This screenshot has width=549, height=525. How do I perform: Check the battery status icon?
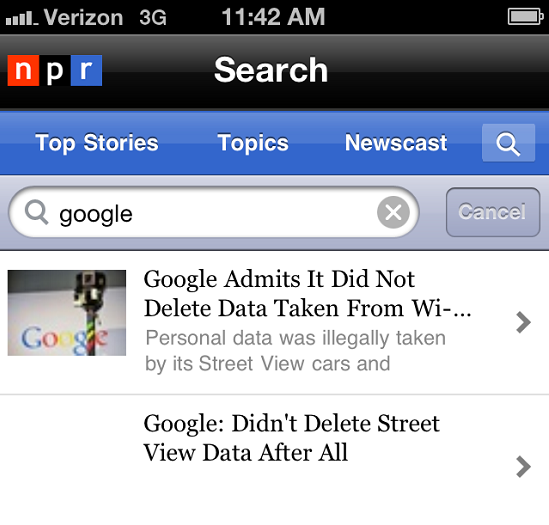[525, 17]
